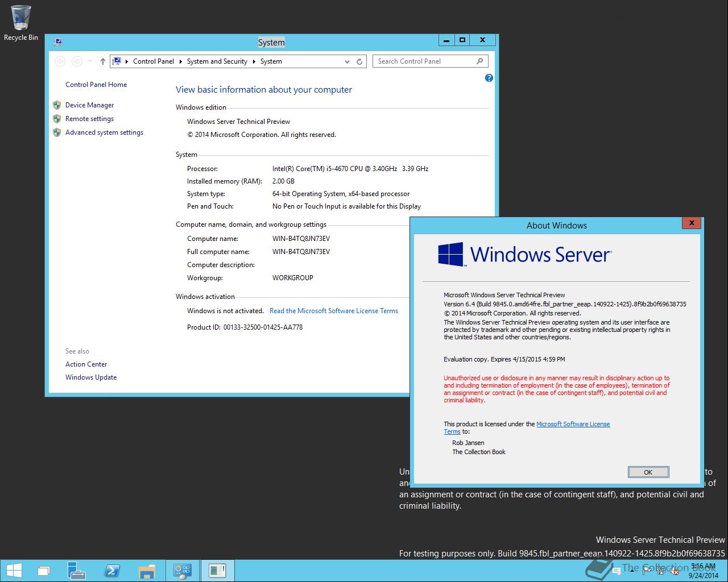The height and width of the screenshot is (582, 728).
Task: Expand System and Security breadcrumb arrow
Action: click(254, 61)
